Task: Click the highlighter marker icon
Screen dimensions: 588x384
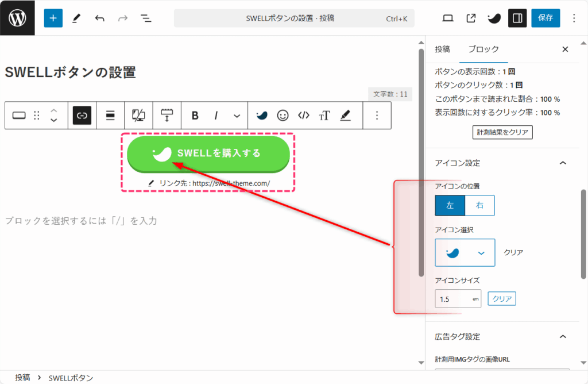Action: [345, 116]
